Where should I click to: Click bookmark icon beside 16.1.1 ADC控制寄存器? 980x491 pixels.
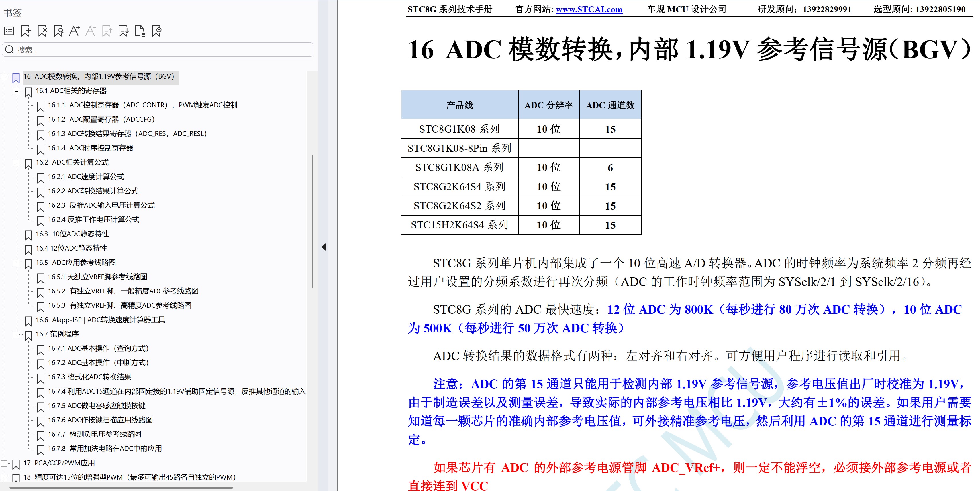pos(40,107)
